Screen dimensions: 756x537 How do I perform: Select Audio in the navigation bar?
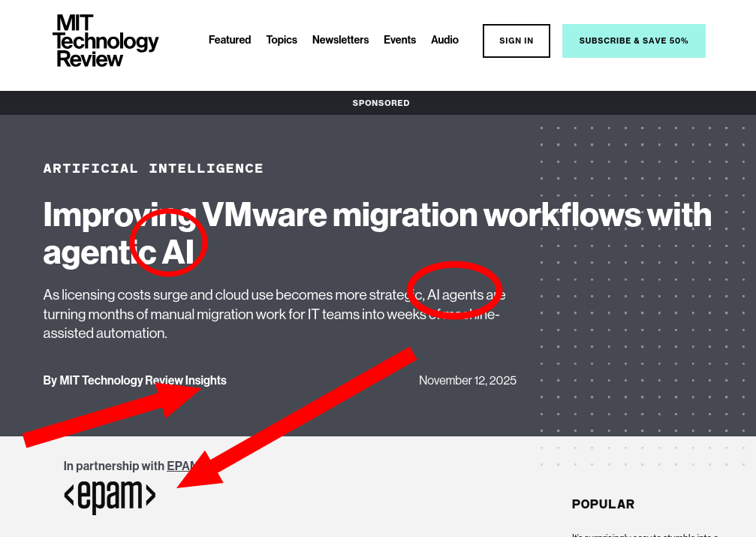(444, 40)
